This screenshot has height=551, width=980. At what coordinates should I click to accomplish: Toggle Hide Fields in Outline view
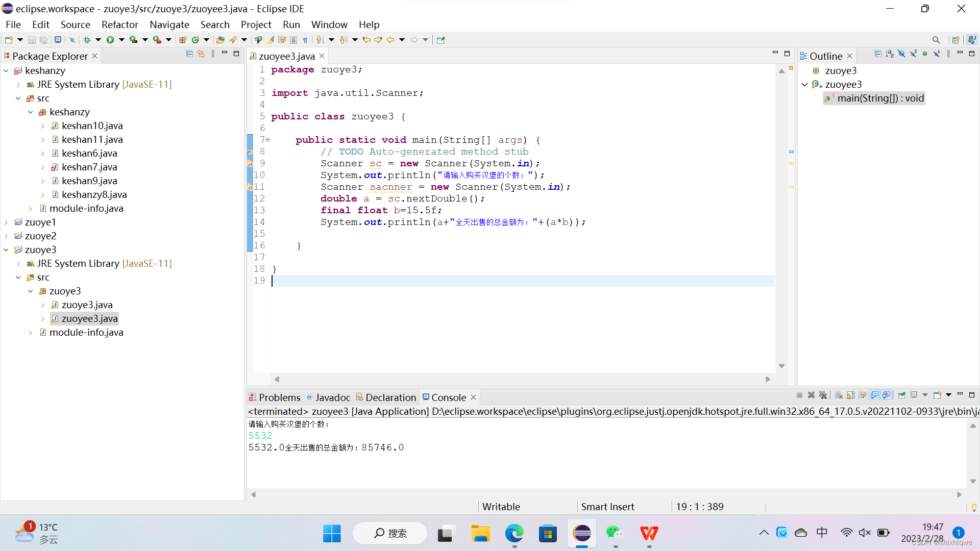[x=901, y=54]
